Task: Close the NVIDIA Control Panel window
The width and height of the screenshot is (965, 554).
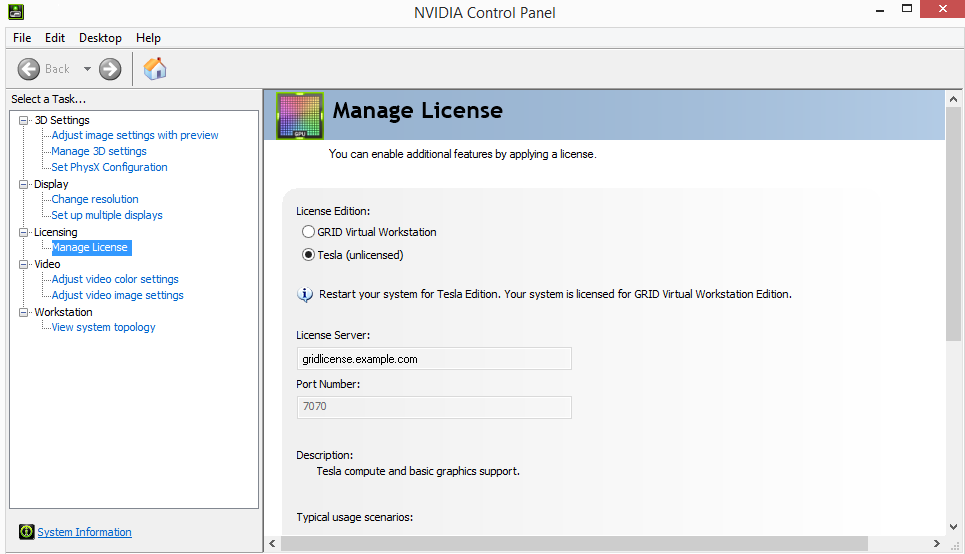Action: click(942, 9)
